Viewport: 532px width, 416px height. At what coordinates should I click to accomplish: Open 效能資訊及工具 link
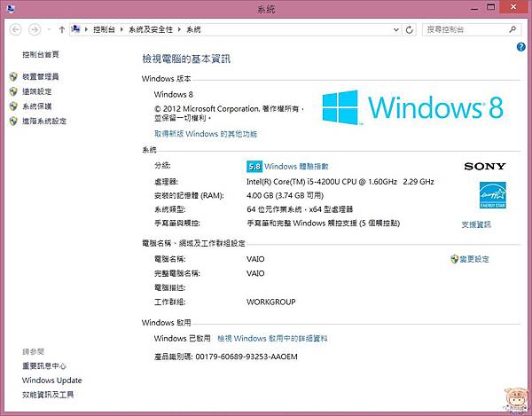coord(48,395)
